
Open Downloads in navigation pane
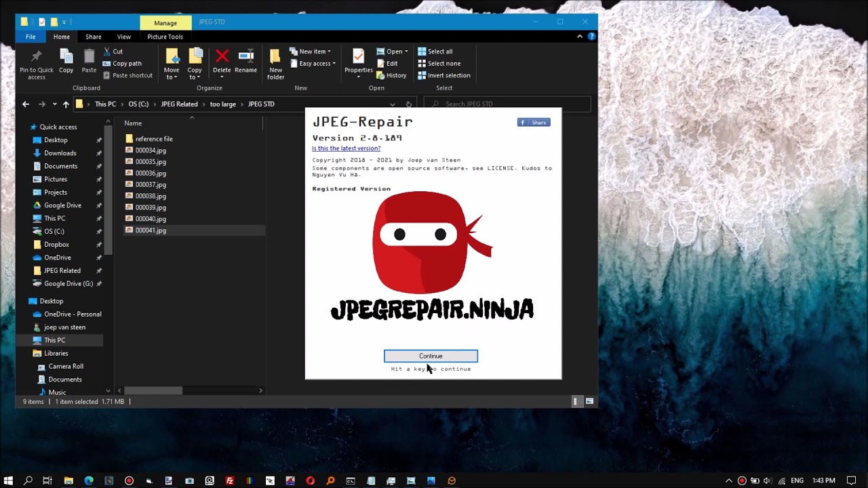[60, 153]
